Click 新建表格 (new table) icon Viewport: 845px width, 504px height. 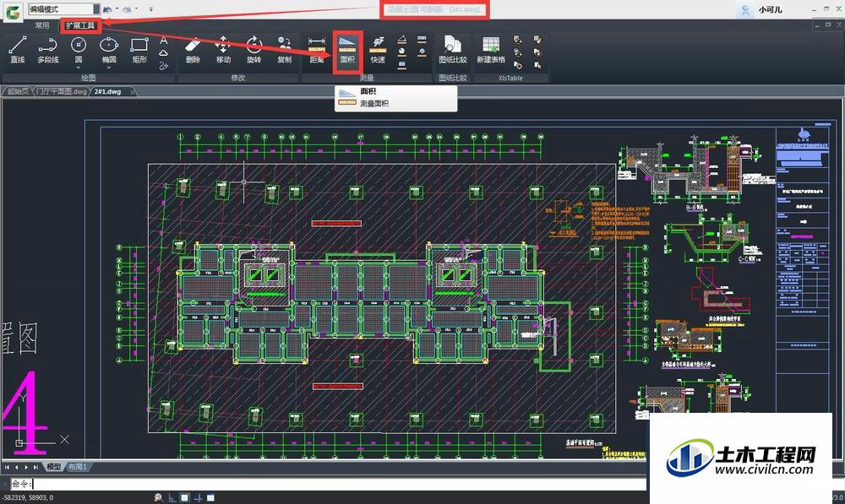coord(491,50)
